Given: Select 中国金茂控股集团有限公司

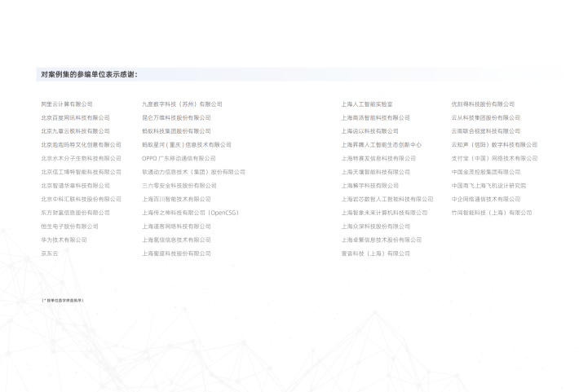Looking at the screenshot, I should point(486,173).
